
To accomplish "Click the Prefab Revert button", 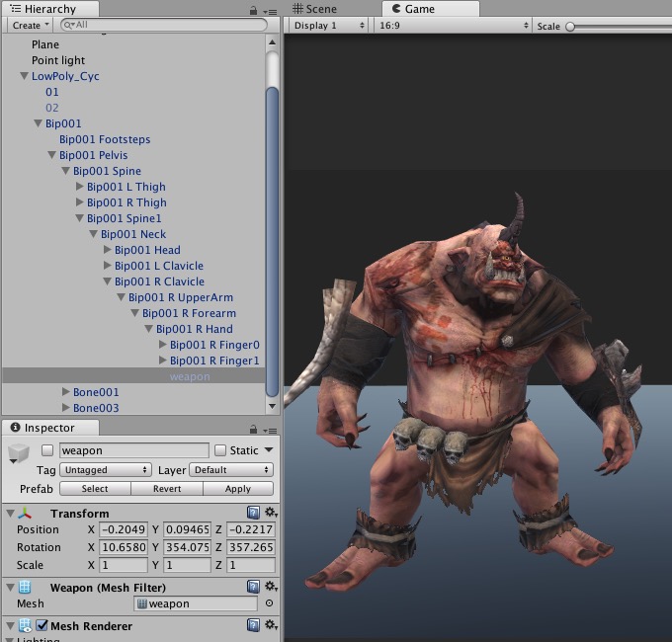I will point(167,489).
